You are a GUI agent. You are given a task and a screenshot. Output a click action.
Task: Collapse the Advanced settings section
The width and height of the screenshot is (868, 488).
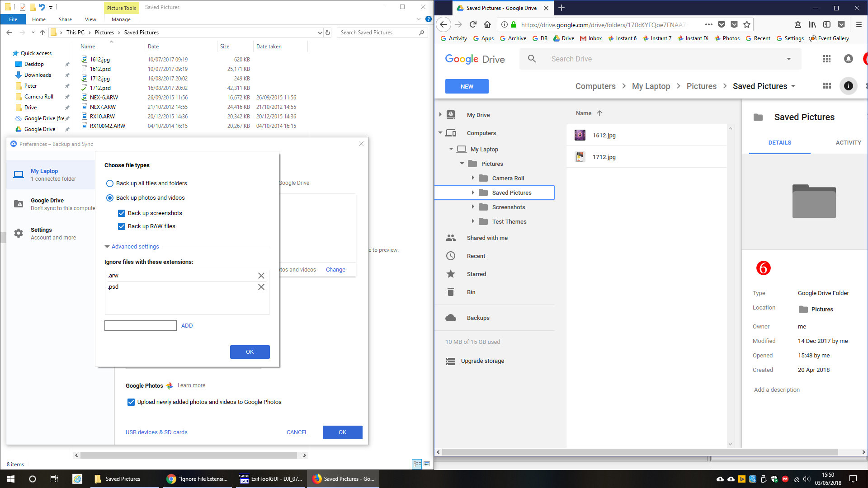135,247
